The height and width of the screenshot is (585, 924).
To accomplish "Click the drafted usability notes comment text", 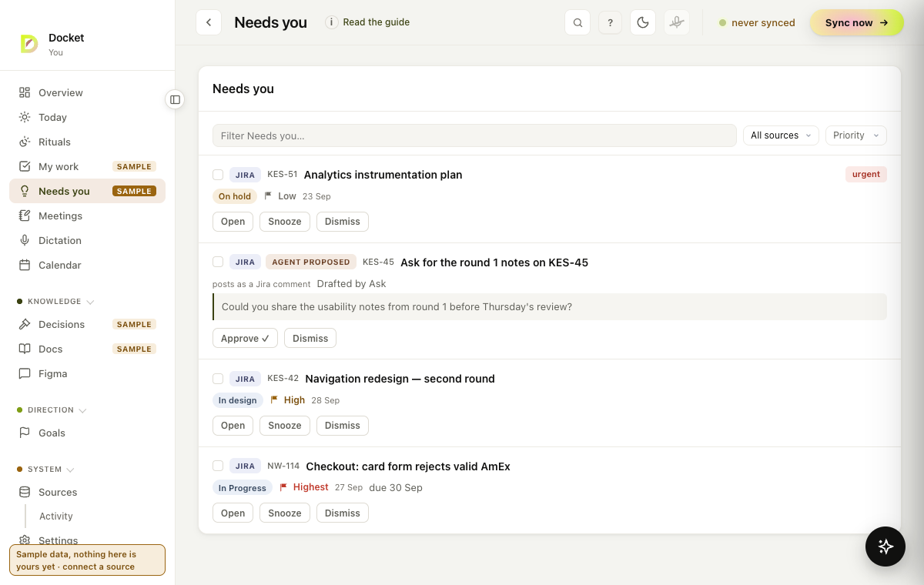I will [x=397, y=307].
